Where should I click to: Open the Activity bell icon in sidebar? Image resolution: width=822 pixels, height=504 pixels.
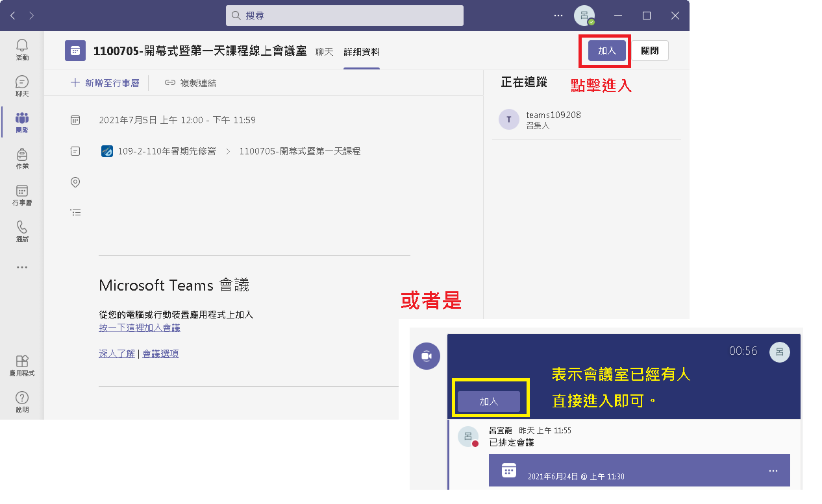pyautogui.click(x=22, y=49)
